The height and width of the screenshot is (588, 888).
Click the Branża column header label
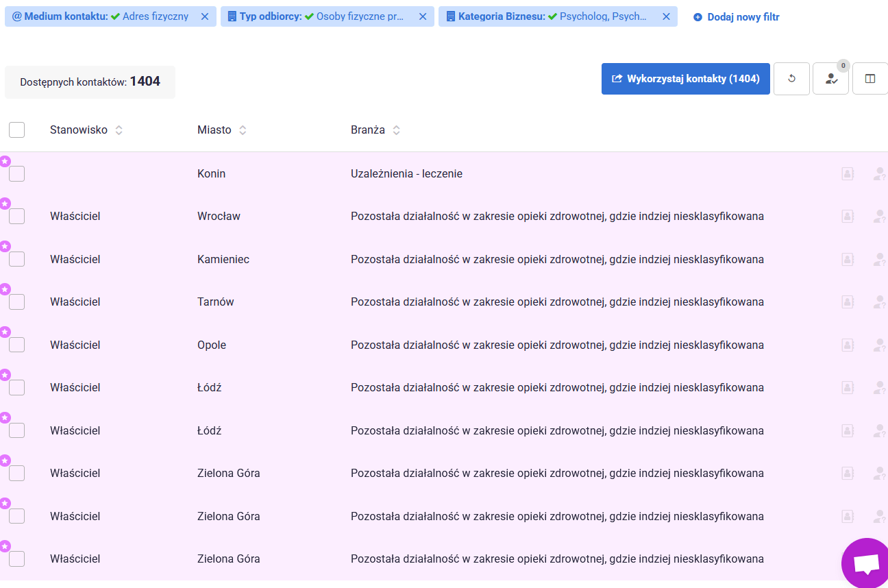coord(368,130)
